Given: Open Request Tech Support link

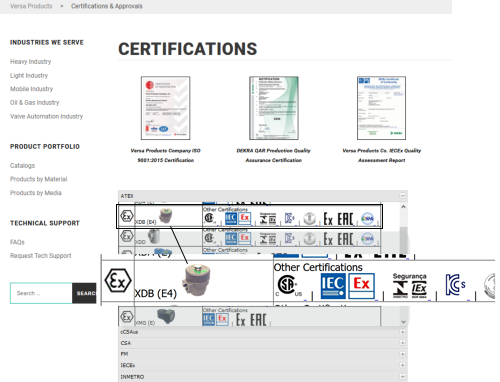Looking at the screenshot, I should (41, 256).
